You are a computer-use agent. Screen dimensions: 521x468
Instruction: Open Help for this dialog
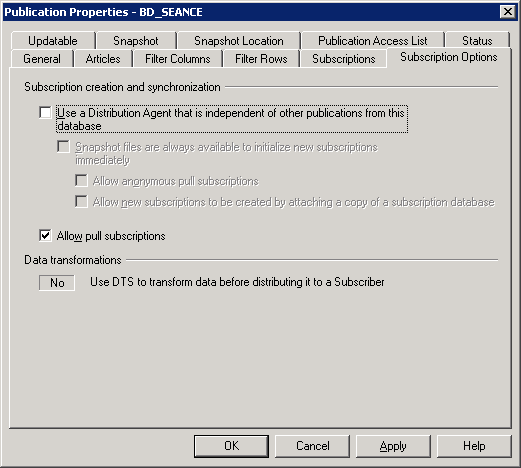[x=474, y=446]
